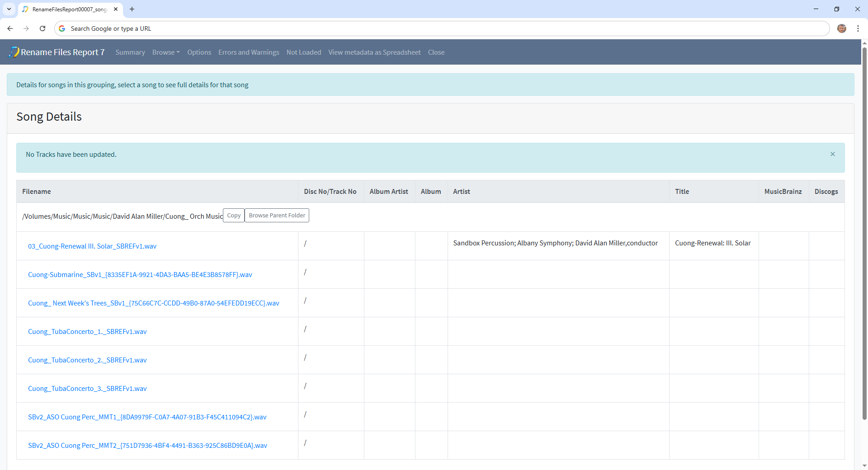
Task: Open Cuong_TubaConcerto_2 file link
Action: coord(87,360)
